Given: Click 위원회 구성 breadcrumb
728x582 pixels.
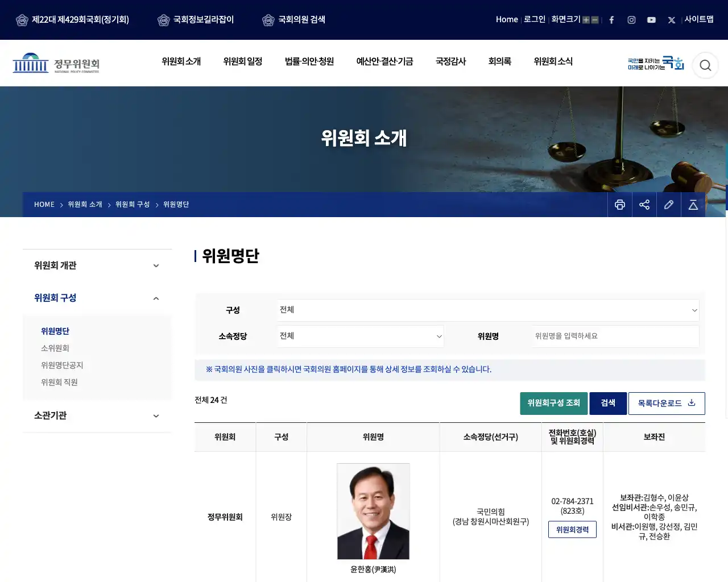Looking at the screenshot, I should (133, 205).
